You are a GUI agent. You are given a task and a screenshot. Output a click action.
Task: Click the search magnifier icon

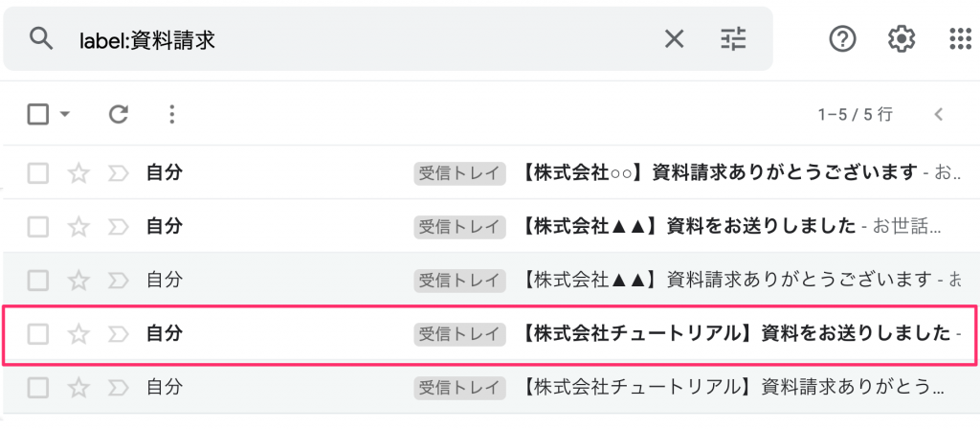click(40, 39)
